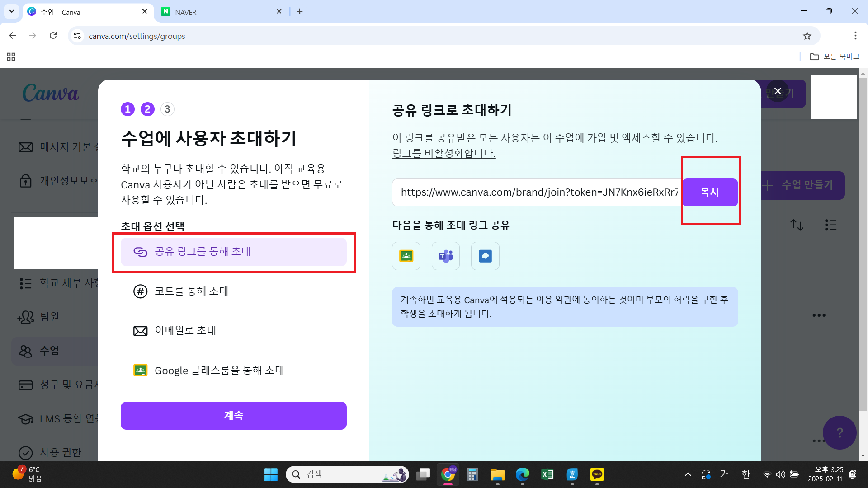Screen dimensions: 868x488
Task: Open the three-dot more options menu
Action: 819,315
